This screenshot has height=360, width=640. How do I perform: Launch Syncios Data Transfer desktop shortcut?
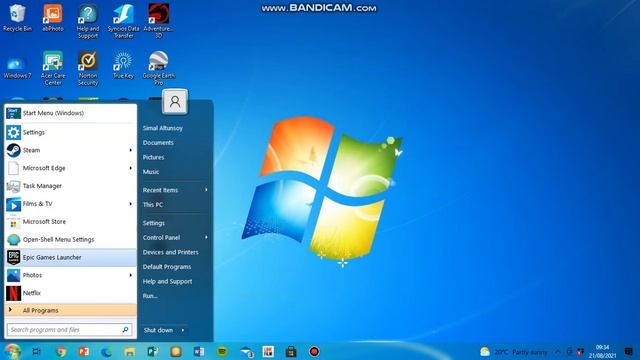click(x=123, y=21)
